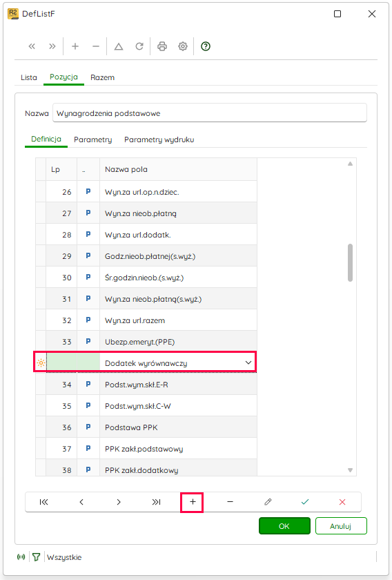Remove item using top toolbar minus
This screenshot has width=392, height=580.
click(x=96, y=46)
